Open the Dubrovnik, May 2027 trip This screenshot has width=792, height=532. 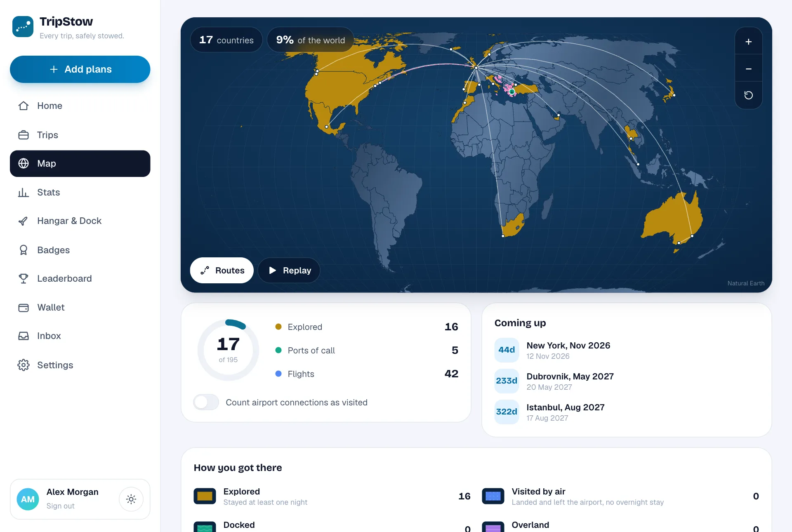pyautogui.click(x=627, y=381)
